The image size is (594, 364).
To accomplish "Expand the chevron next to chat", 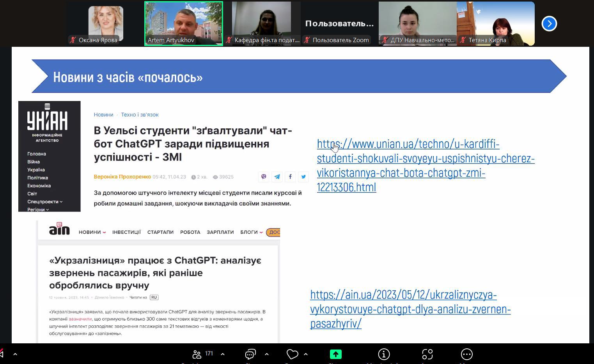I will 267,354.
